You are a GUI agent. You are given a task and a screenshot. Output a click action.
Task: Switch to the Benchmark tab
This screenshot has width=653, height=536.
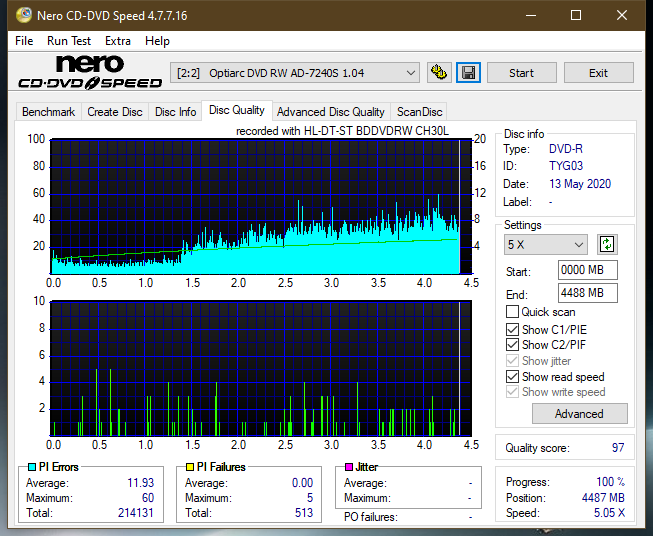[49, 112]
